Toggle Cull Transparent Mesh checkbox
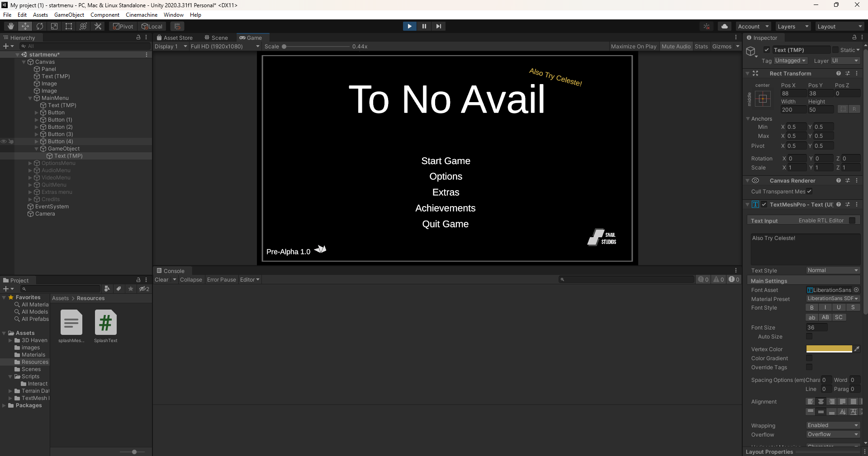Image resolution: width=868 pixels, height=456 pixels. click(809, 191)
